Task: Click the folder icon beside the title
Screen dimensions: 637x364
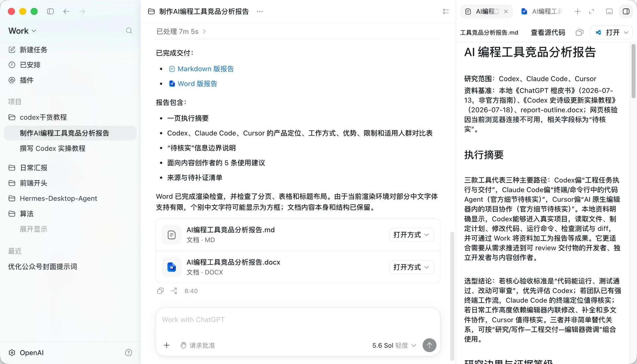Action: point(151,11)
